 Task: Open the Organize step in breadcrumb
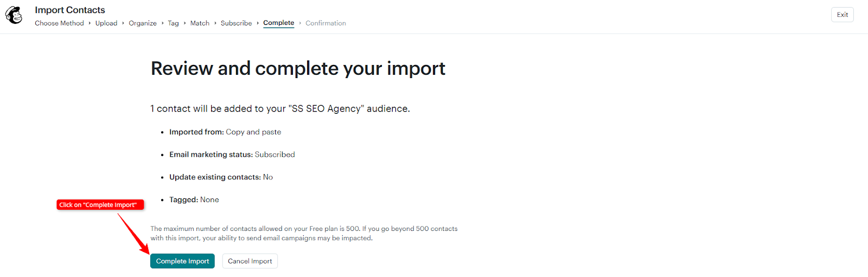point(143,23)
